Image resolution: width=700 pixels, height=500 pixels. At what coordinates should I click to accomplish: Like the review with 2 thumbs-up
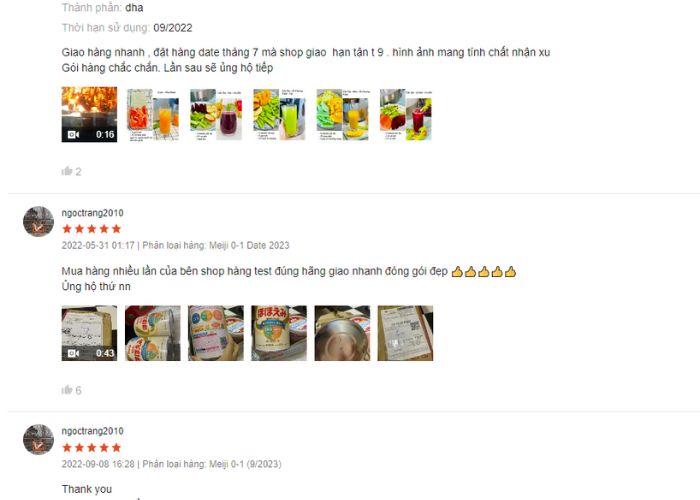click(67, 171)
